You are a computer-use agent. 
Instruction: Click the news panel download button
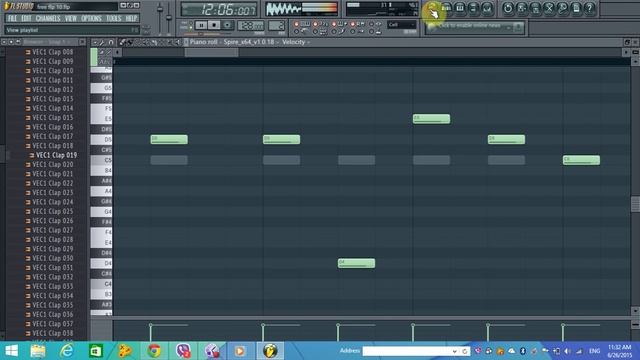[518, 27]
